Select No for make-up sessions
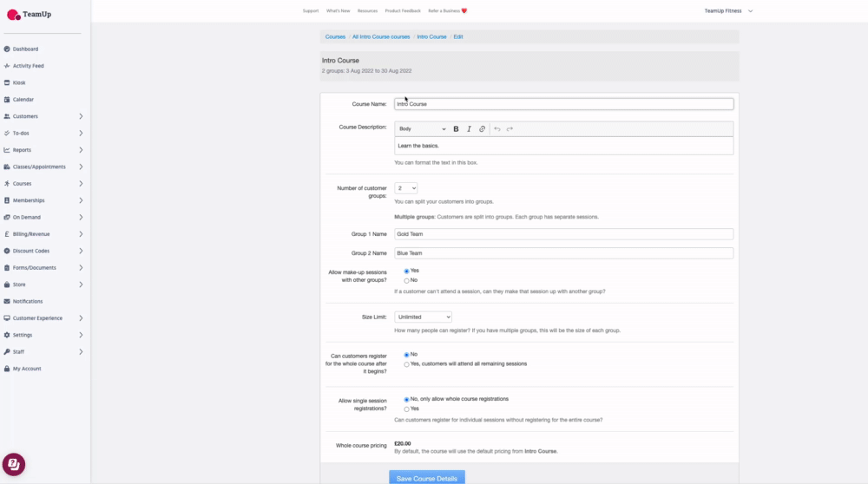The width and height of the screenshot is (868, 484). coord(406,281)
